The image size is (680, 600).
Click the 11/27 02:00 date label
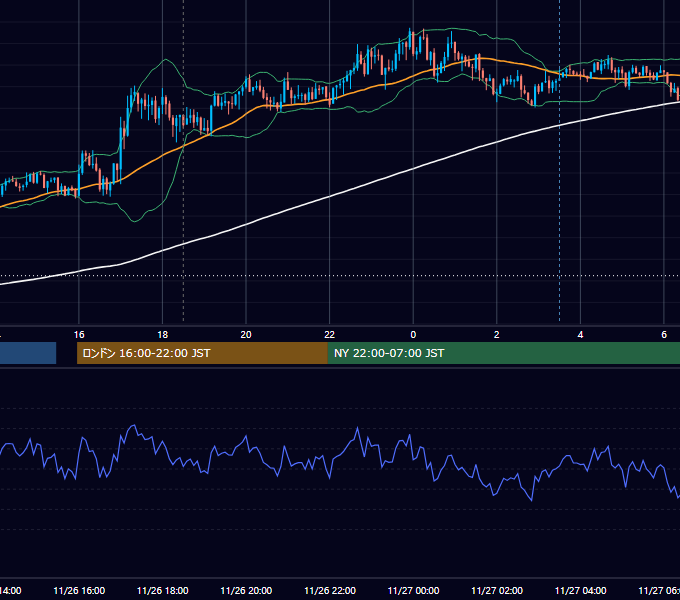point(497,591)
